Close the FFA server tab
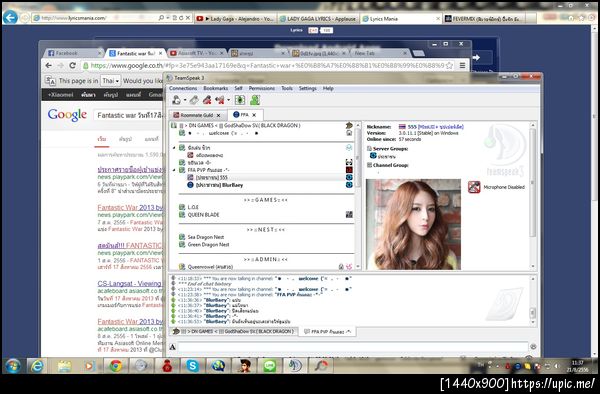 [254, 115]
